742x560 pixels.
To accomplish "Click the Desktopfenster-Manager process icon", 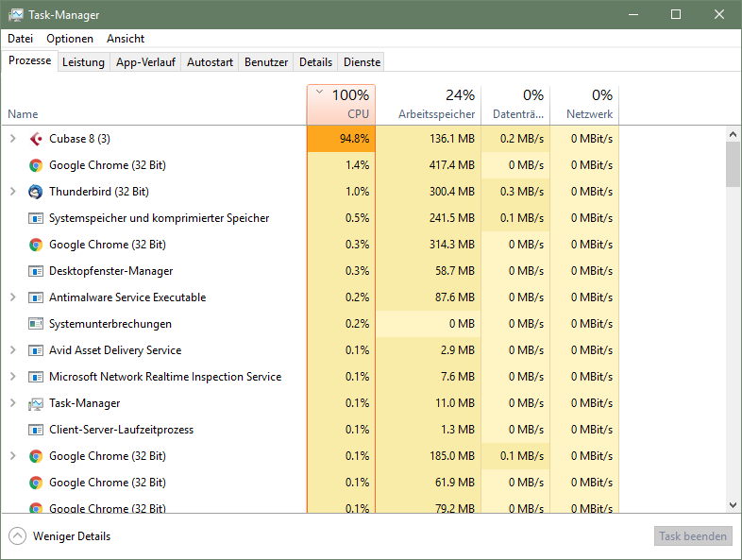I will [x=36, y=271].
